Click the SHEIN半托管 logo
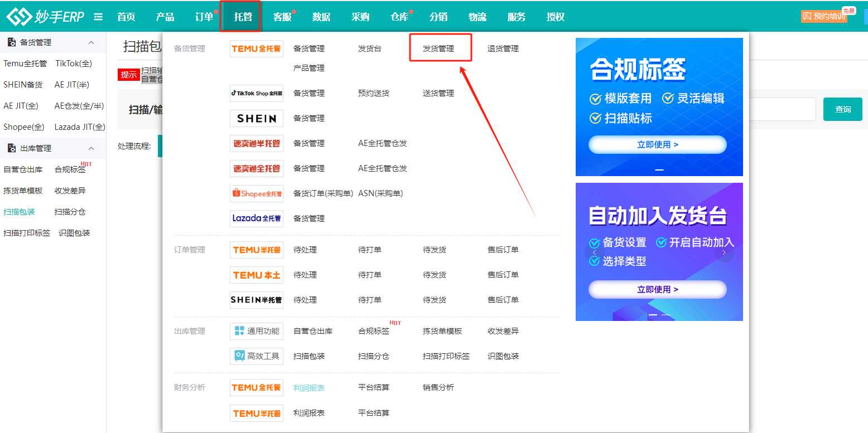The width and height of the screenshot is (868, 433). 257,300
